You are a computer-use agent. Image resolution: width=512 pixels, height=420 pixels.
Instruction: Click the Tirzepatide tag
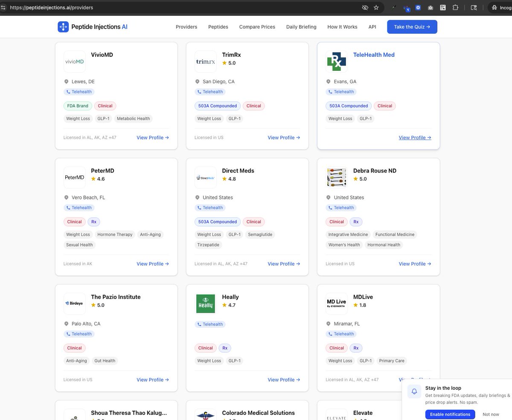[208, 245]
